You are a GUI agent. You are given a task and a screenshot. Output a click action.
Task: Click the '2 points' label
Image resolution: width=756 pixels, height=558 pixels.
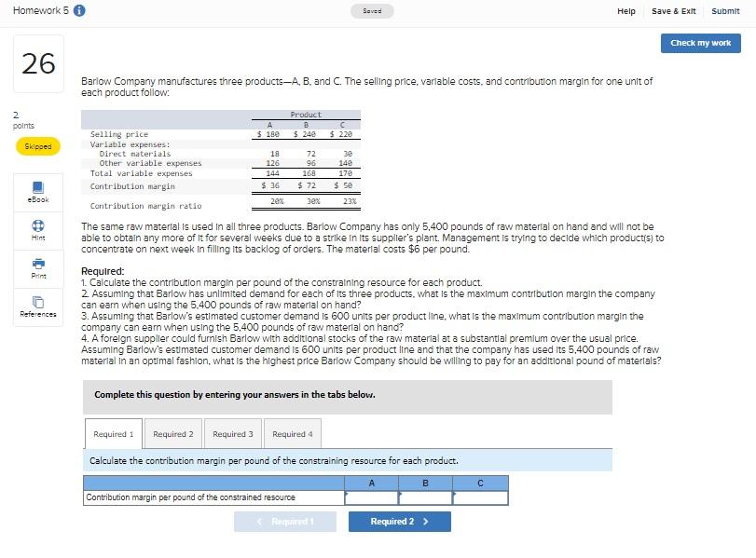pos(23,120)
